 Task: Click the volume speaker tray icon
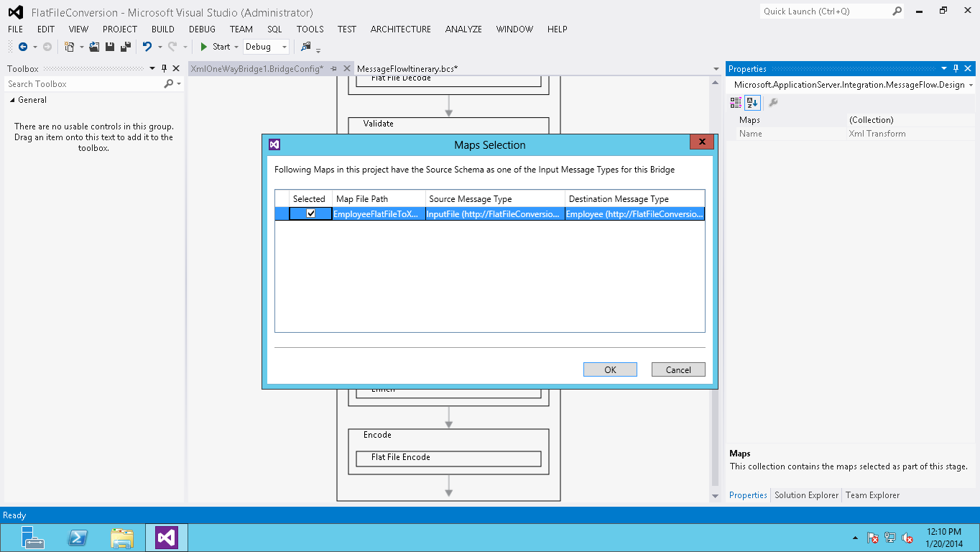[907, 538]
